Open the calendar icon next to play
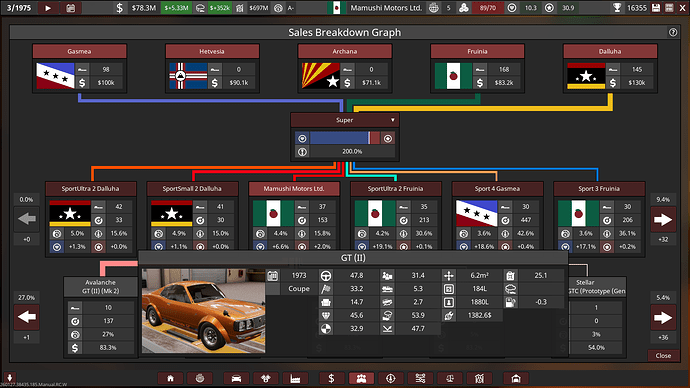 (70, 8)
